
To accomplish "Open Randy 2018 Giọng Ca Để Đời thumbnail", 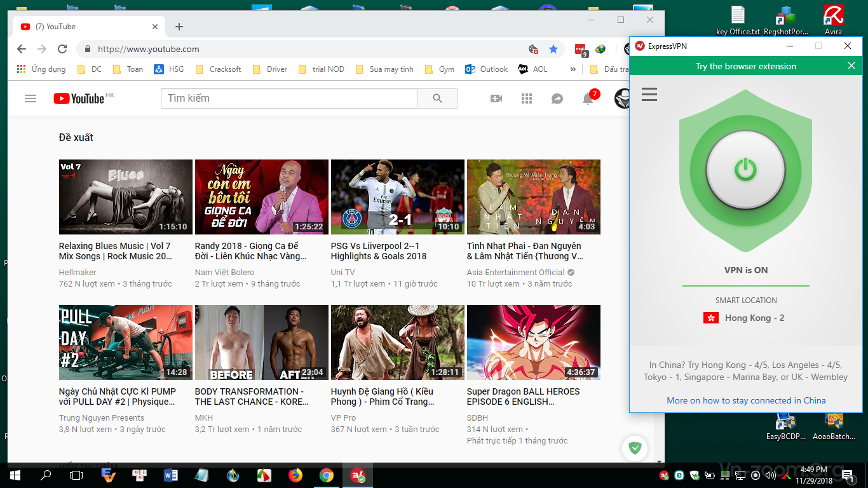I will 262,197.
